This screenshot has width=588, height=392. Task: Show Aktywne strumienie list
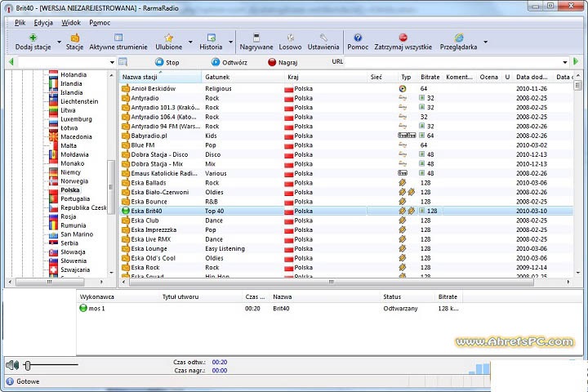click(118, 38)
